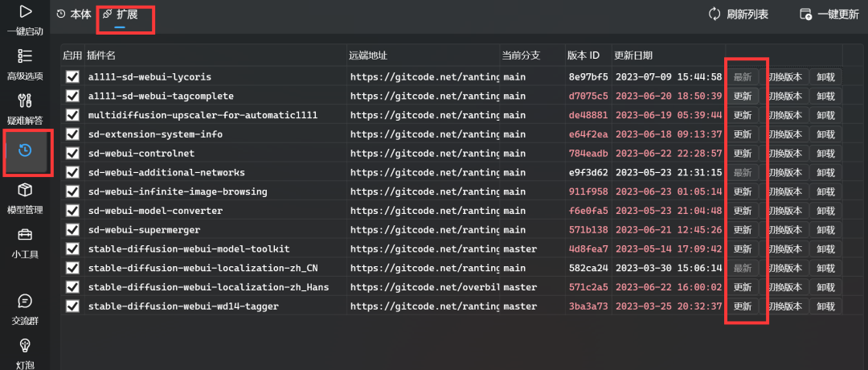Open 小工具 toolbox icon

[25, 235]
